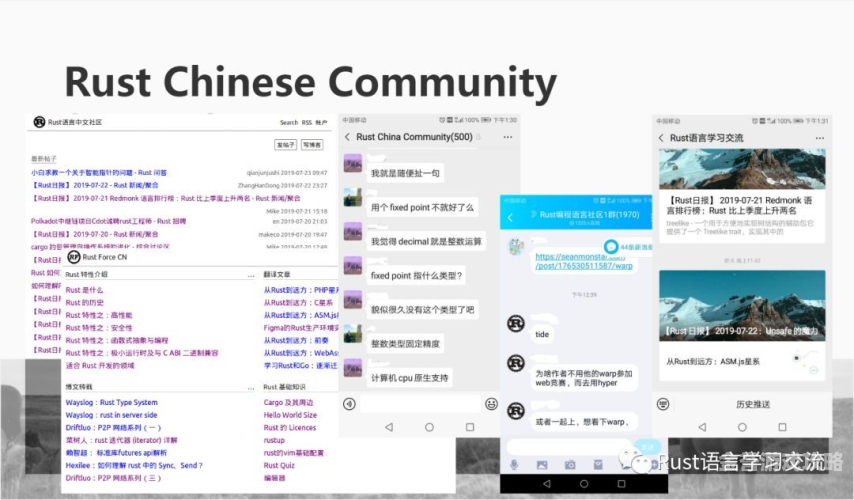Screen dimensions: 854x500
Task: Open rust的vim基础配置 link
Action: (294, 453)
